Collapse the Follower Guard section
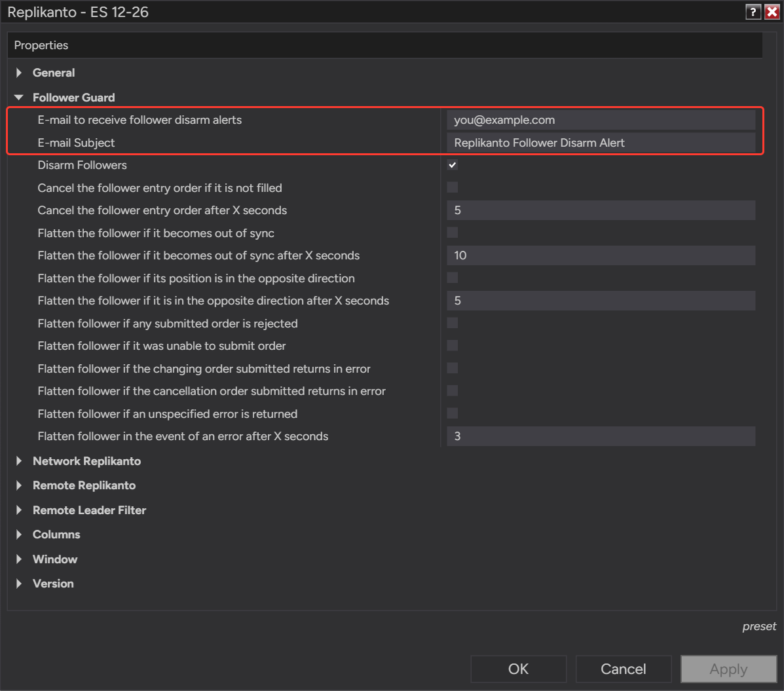 click(19, 98)
